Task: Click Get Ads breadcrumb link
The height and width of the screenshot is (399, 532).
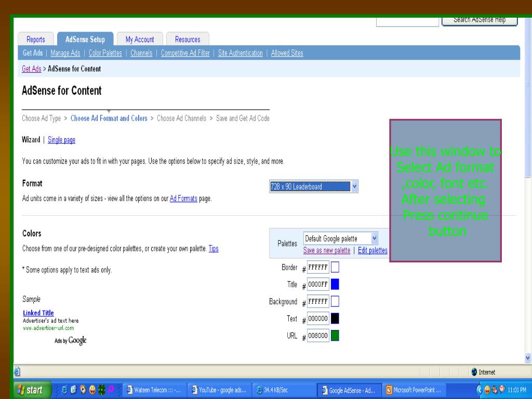Action: [32, 69]
